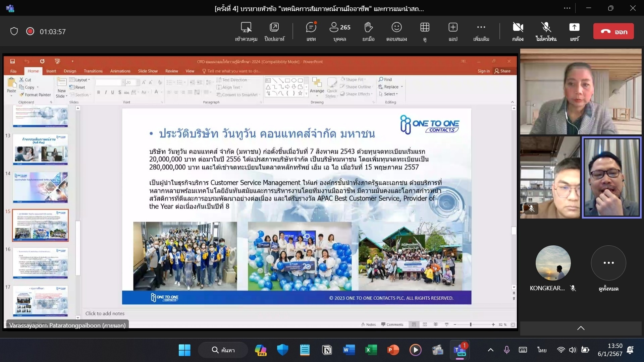Click the recording indicator icon

(x=30, y=32)
